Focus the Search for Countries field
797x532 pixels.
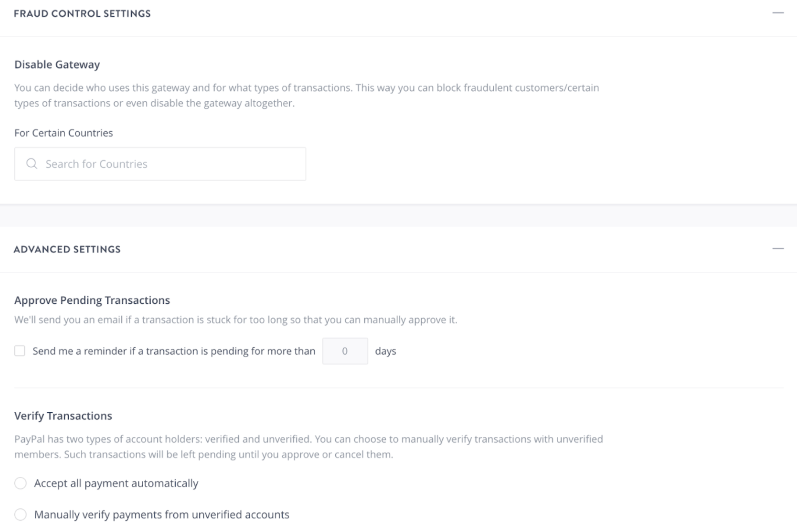tap(160, 164)
